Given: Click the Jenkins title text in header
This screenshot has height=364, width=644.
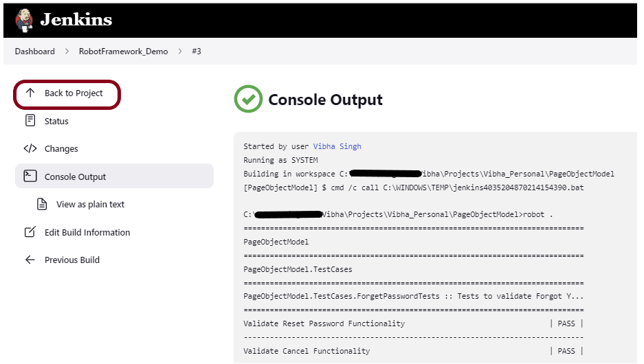Looking at the screenshot, I should 76,20.
